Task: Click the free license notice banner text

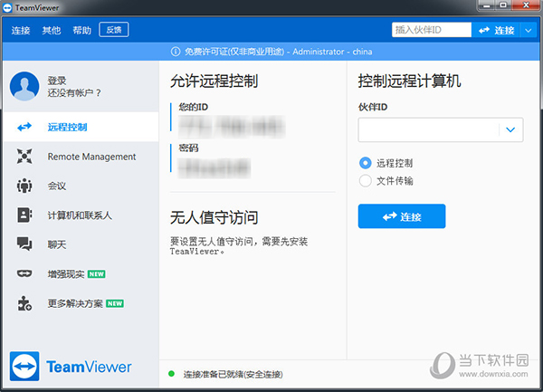Action: tap(278, 52)
